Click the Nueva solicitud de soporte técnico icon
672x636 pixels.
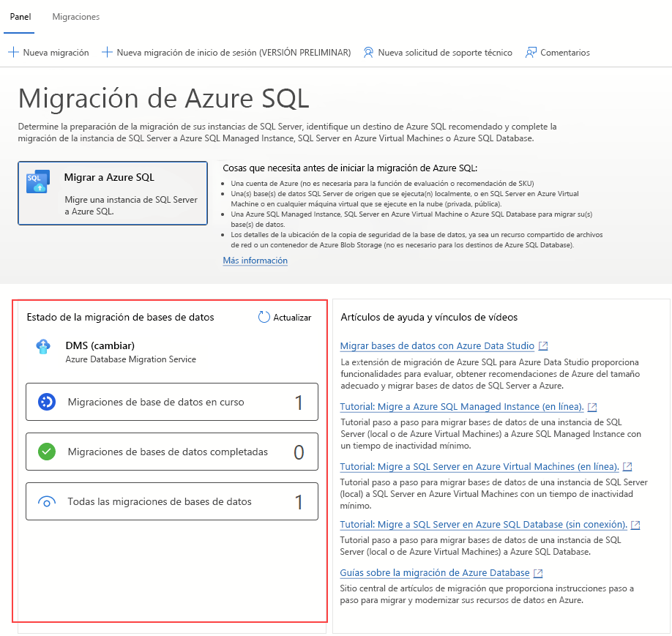pos(368,52)
